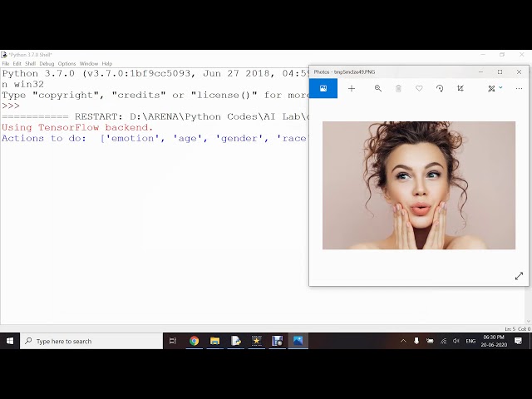Open the volume speaker tray icon

click(x=456, y=341)
